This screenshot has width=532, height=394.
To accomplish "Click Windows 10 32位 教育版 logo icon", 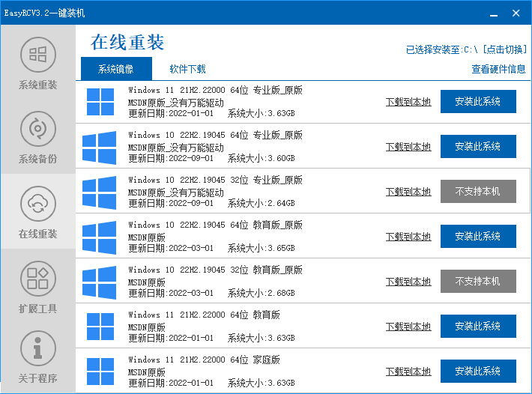I will click(99, 282).
